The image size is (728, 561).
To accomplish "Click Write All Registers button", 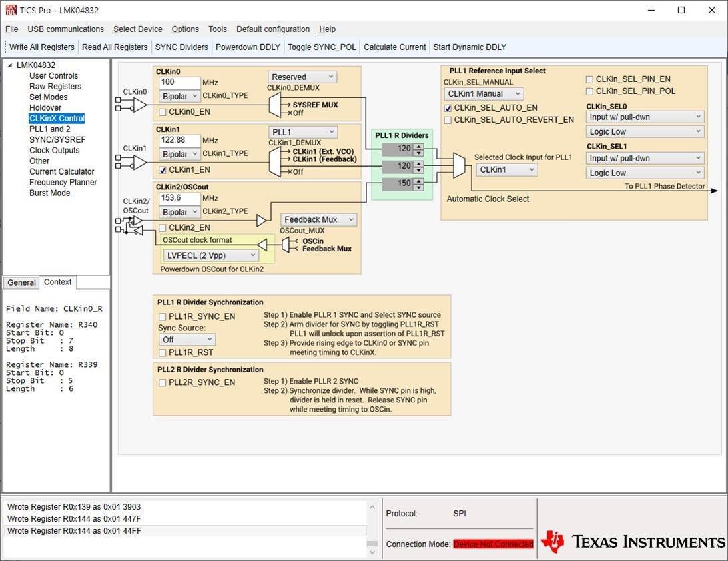I will click(42, 47).
